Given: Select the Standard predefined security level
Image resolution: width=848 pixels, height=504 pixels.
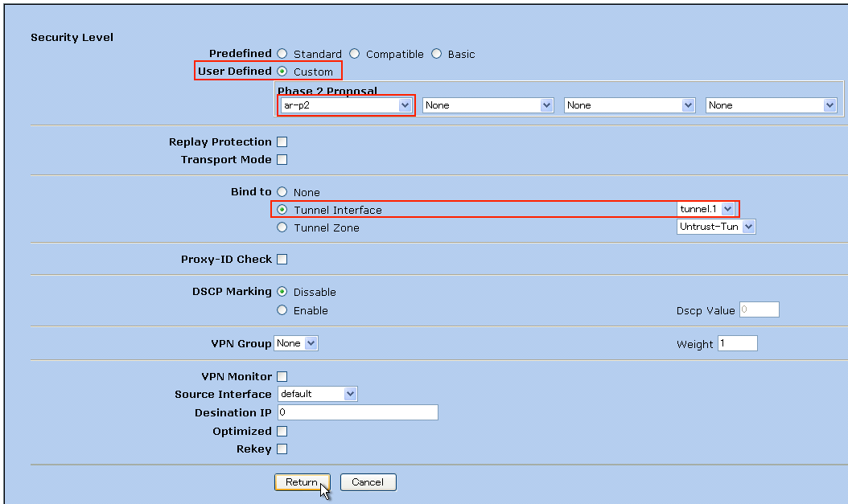Looking at the screenshot, I should [x=282, y=54].
